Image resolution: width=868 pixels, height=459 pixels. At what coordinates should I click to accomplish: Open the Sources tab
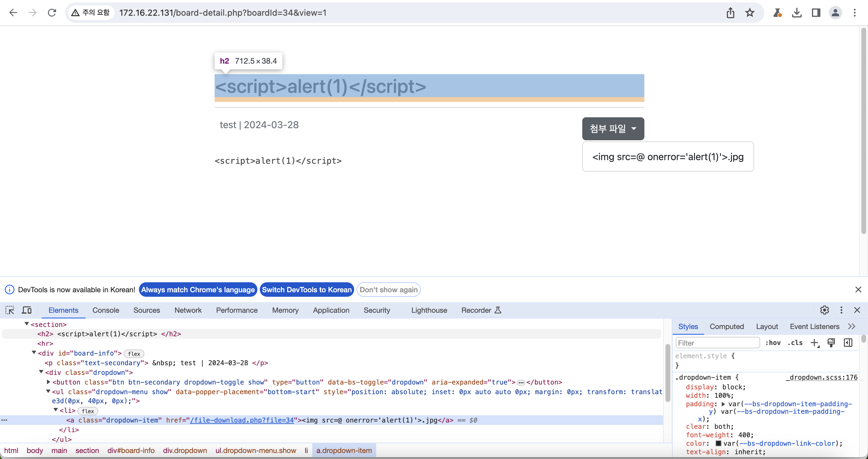coord(146,310)
